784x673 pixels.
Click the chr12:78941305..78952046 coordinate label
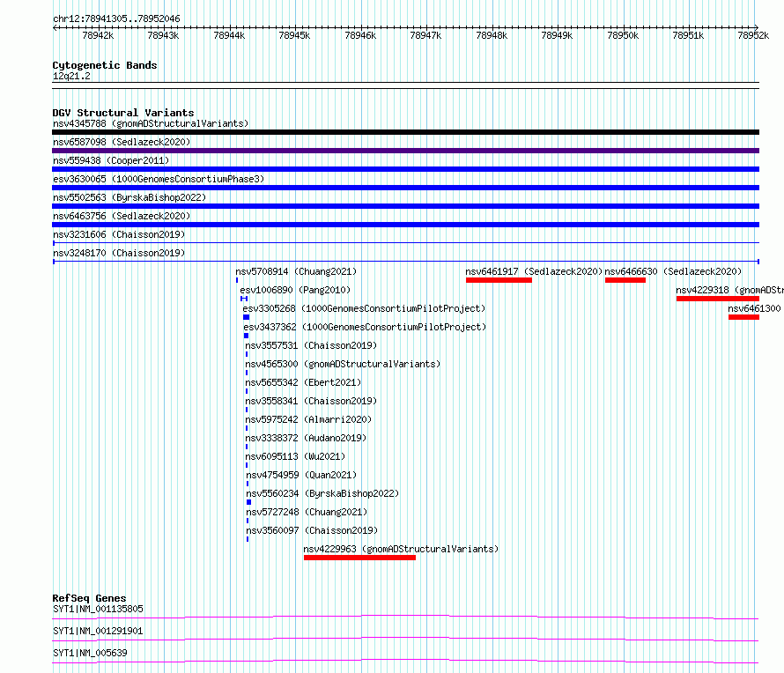116,18
